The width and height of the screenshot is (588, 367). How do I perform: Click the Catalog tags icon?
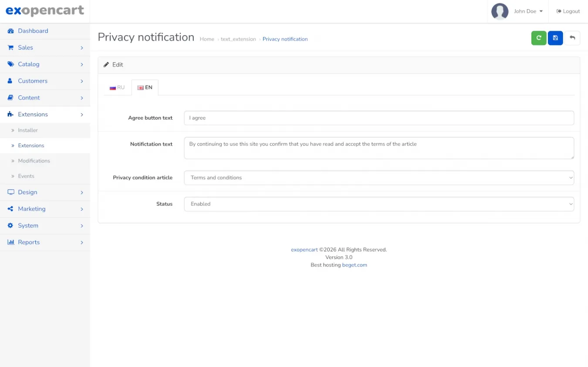coord(10,64)
